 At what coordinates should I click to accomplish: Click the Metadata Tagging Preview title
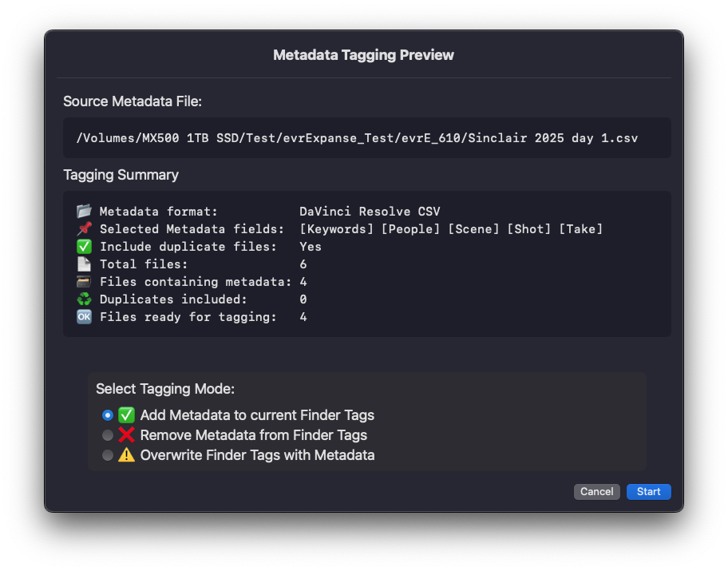tap(363, 55)
